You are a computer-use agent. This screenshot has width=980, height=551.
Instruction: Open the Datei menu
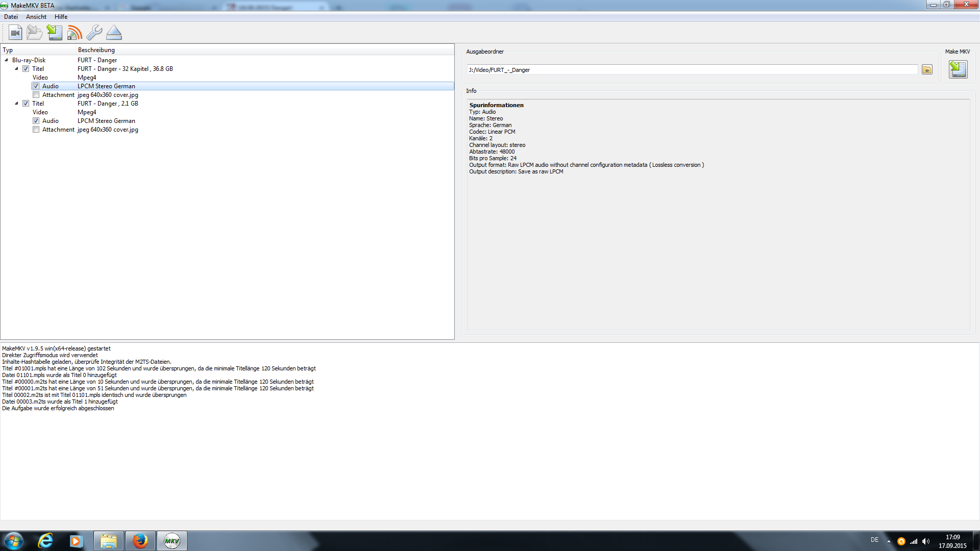pos(11,17)
